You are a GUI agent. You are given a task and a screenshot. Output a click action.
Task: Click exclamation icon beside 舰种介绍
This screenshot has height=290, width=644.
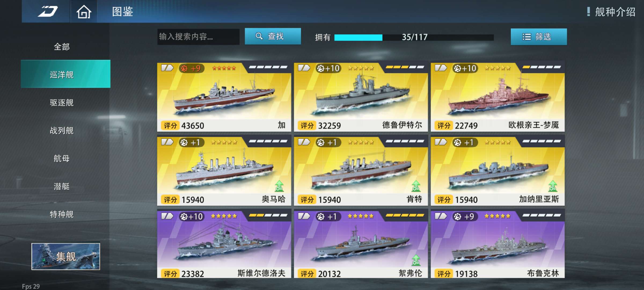click(588, 12)
